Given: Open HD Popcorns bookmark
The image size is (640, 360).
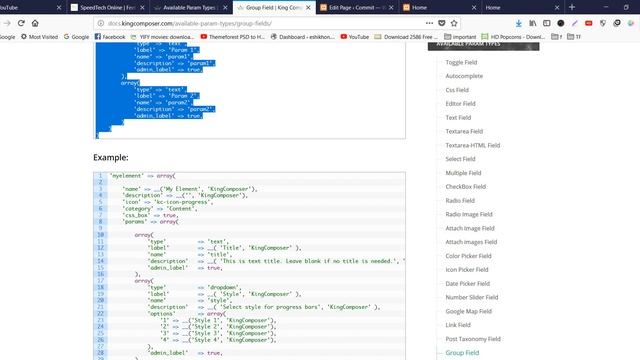Looking at the screenshot, I should tap(513, 37).
